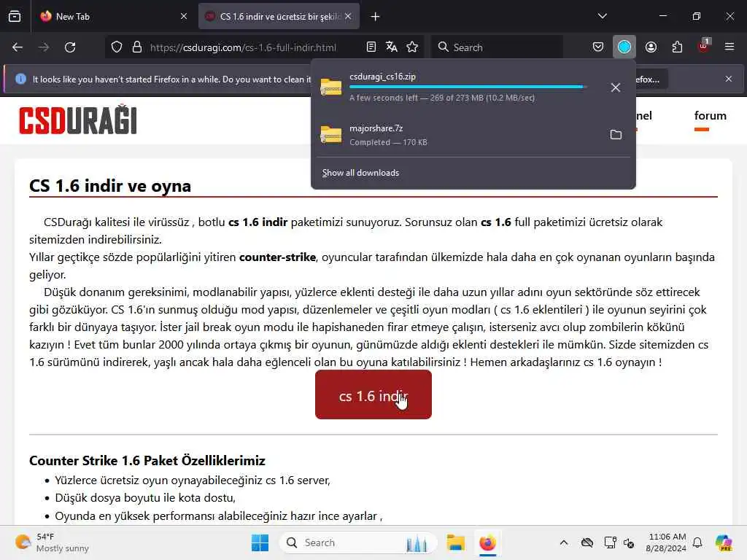This screenshot has width=747, height=560.
Task: Click the network display tray icon
Action: point(610,542)
